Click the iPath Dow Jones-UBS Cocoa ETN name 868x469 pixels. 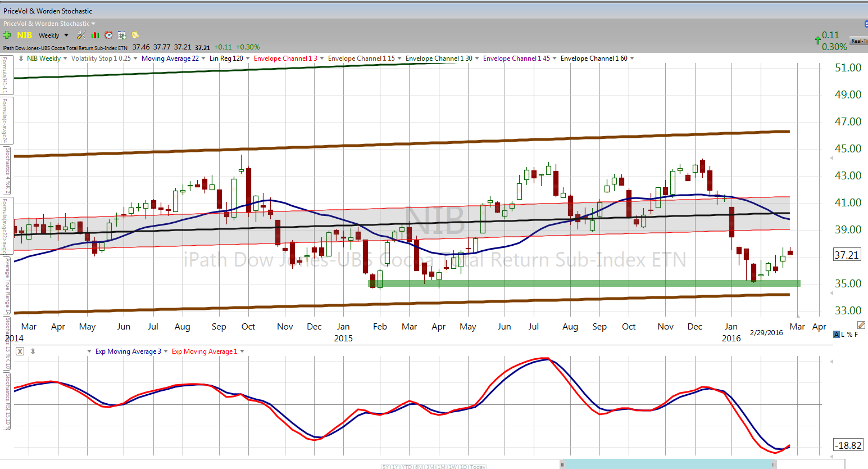pyautogui.click(x=65, y=48)
